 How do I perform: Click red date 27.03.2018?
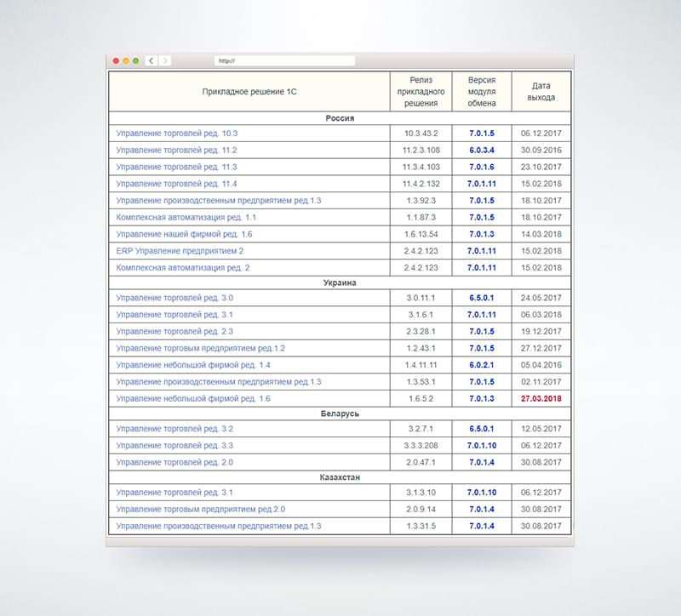point(541,398)
